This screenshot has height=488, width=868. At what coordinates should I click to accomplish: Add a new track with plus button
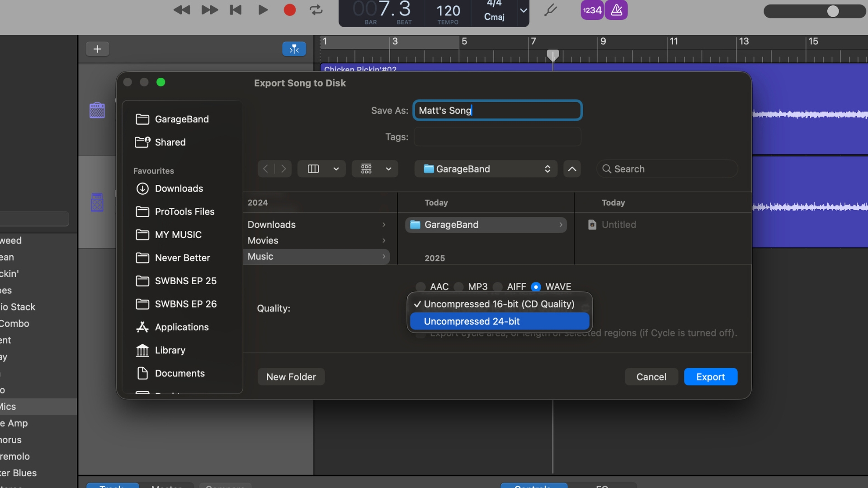[97, 49]
